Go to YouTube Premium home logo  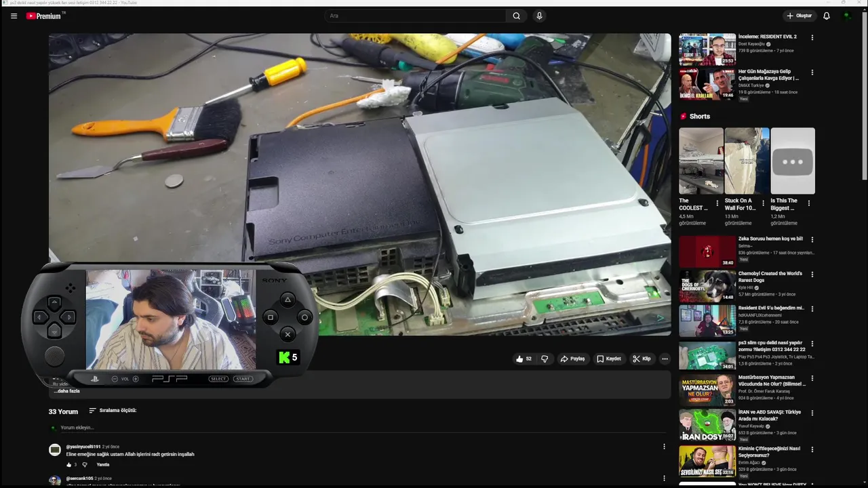point(45,16)
